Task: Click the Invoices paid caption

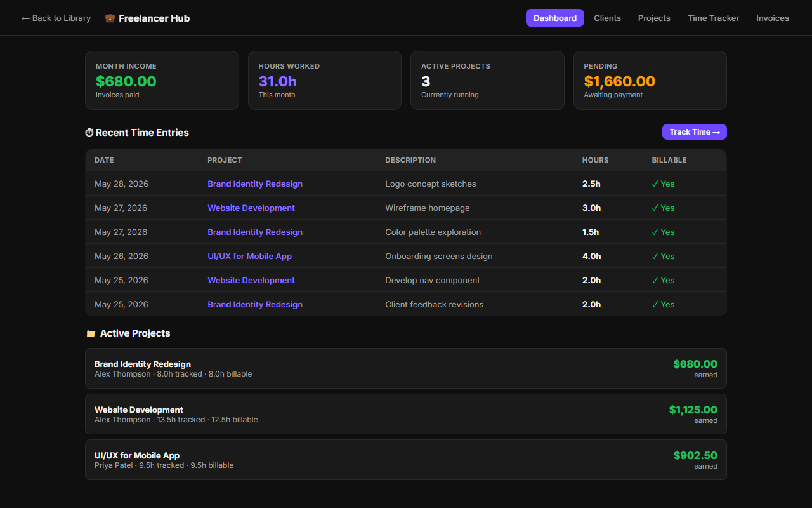Action: (x=117, y=95)
